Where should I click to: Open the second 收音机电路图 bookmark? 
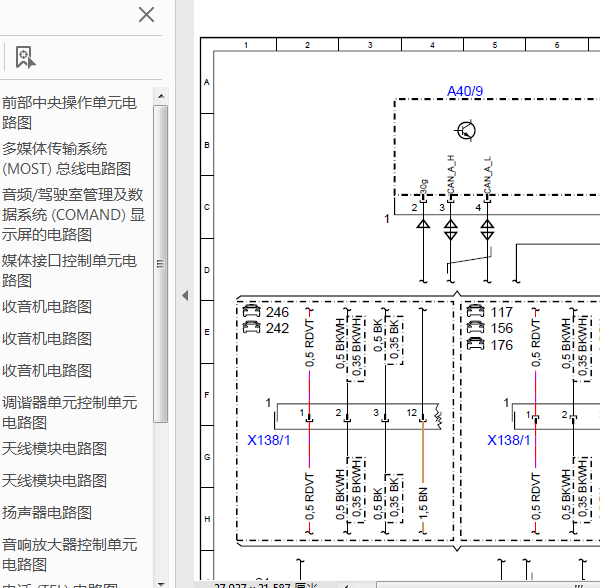pyautogui.click(x=47, y=339)
